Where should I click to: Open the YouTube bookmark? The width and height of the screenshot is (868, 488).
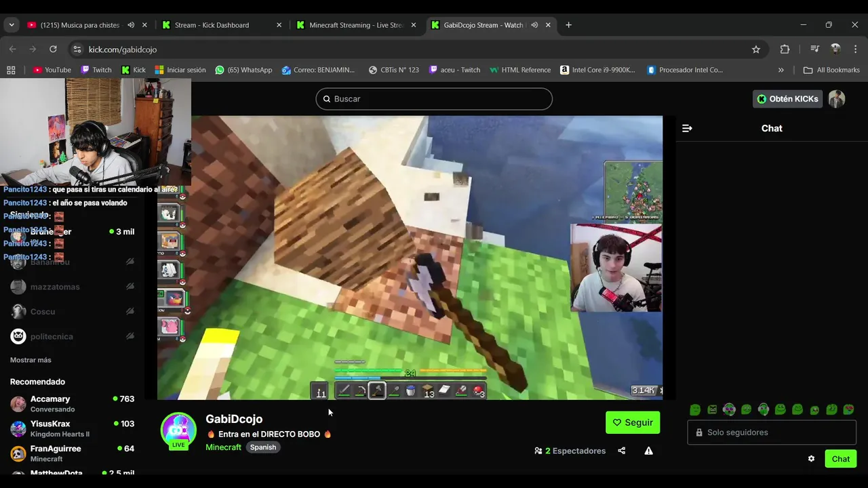point(52,70)
